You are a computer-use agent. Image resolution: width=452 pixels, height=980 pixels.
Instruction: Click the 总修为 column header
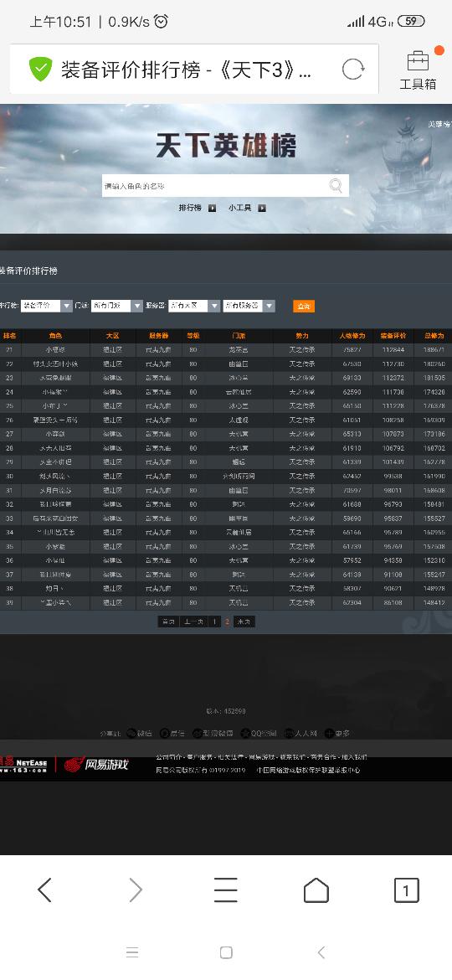click(434, 336)
